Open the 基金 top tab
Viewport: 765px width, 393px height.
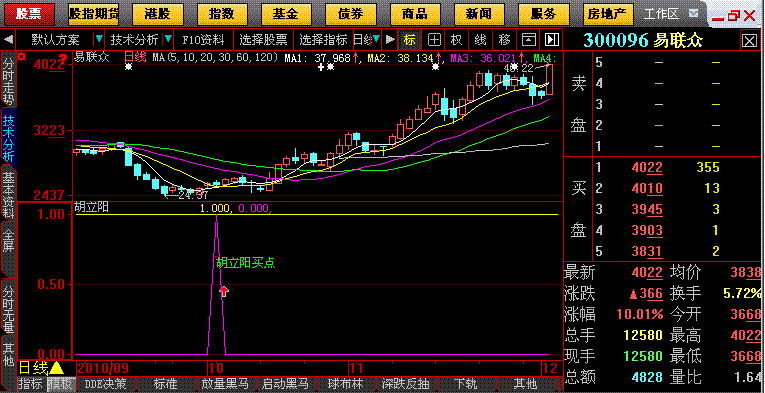(286, 14)
